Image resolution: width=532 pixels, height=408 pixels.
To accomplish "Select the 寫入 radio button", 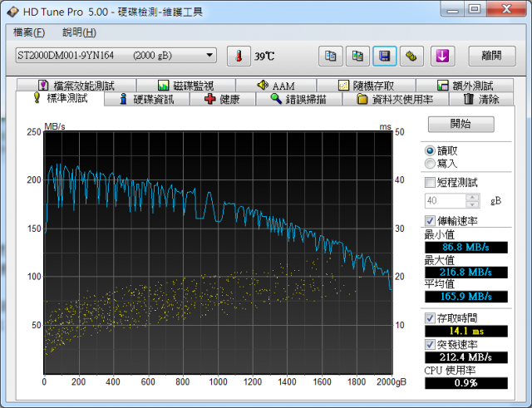I will pyautogui.click(x=430, y=164).
